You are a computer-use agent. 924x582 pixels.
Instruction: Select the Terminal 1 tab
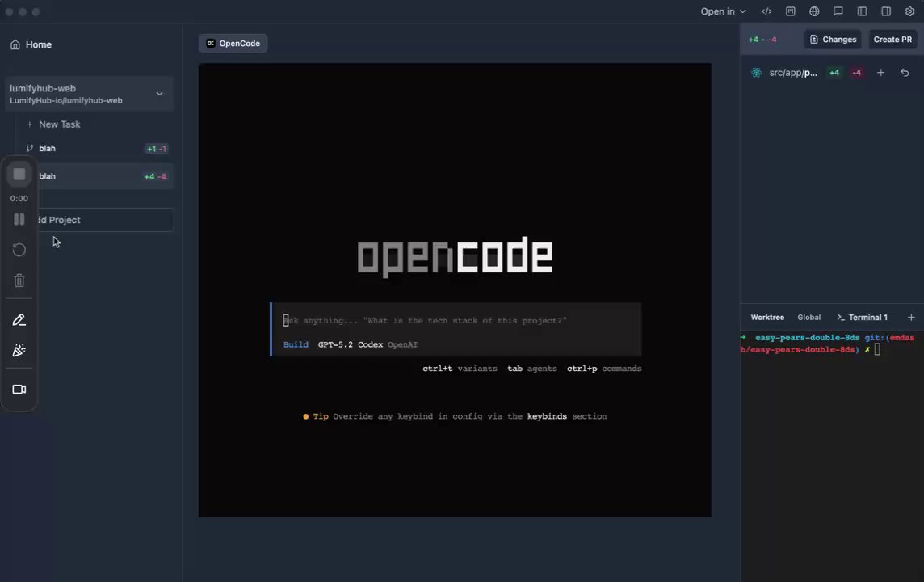(862, 317)
